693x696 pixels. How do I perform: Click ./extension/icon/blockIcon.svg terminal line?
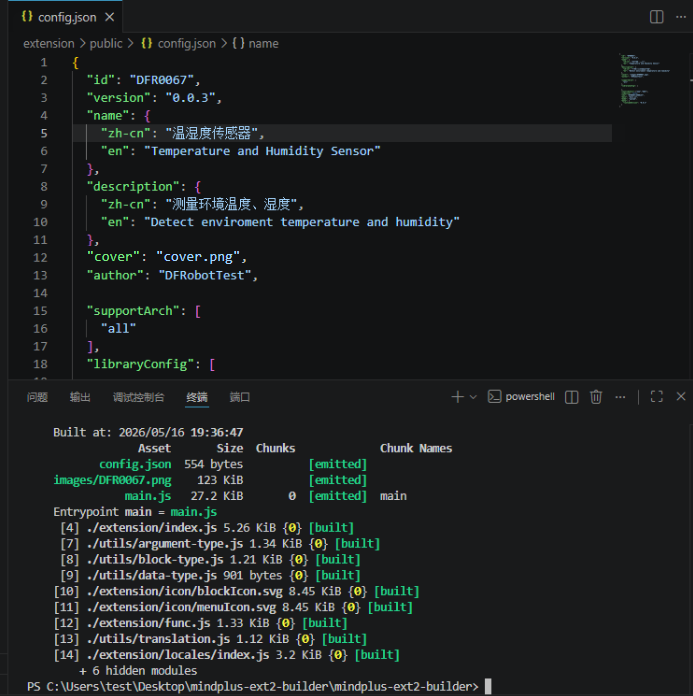[x=236, y=591]
